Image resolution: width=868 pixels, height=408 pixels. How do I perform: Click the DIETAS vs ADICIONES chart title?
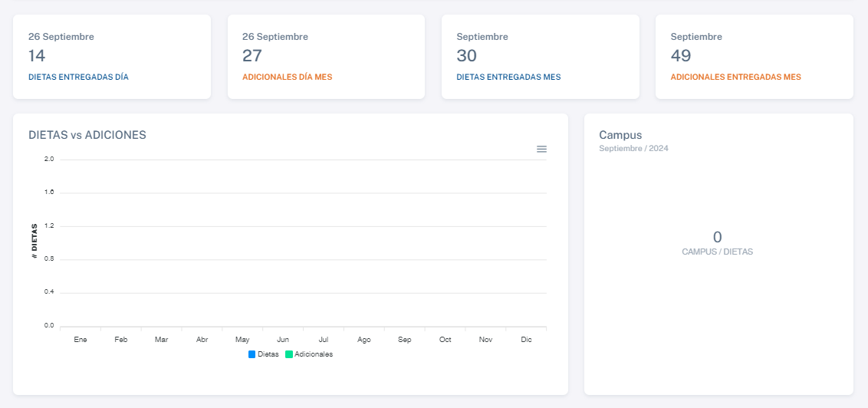87,135
